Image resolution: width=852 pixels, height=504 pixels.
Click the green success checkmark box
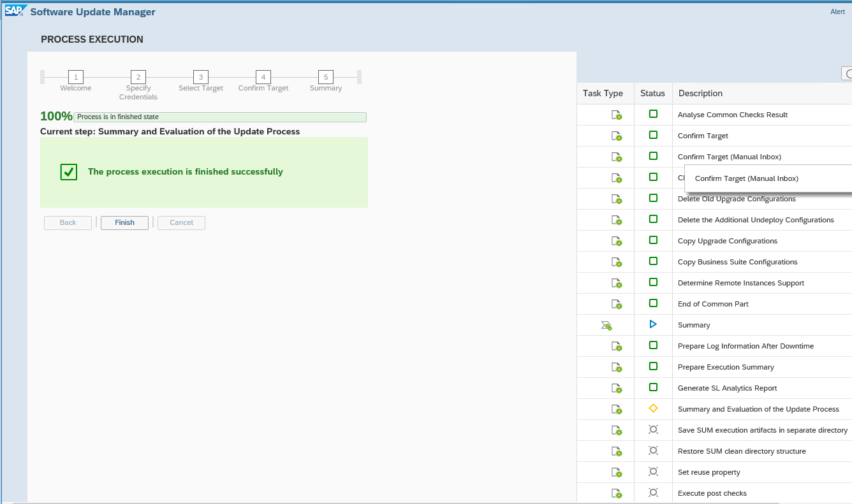coord(69,172)
